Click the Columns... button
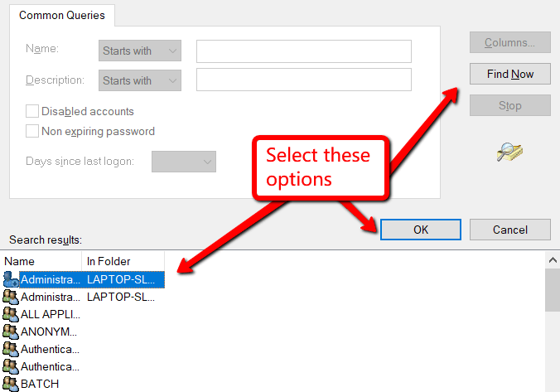560x392 pixels. (x=509, y=42)
